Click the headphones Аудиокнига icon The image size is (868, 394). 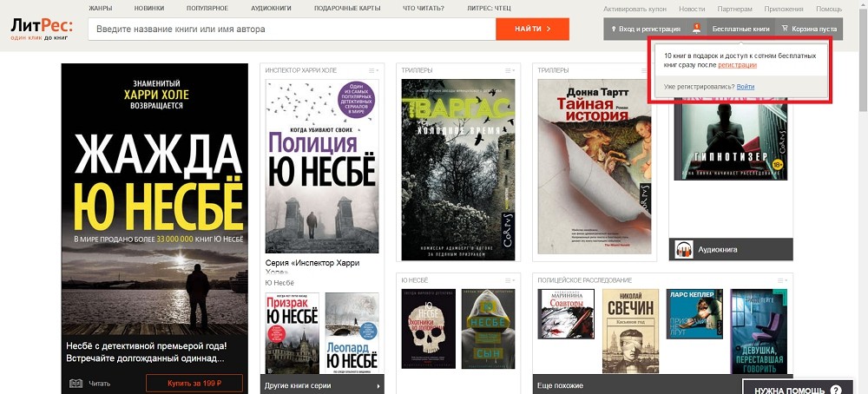[x=684, y=250]
